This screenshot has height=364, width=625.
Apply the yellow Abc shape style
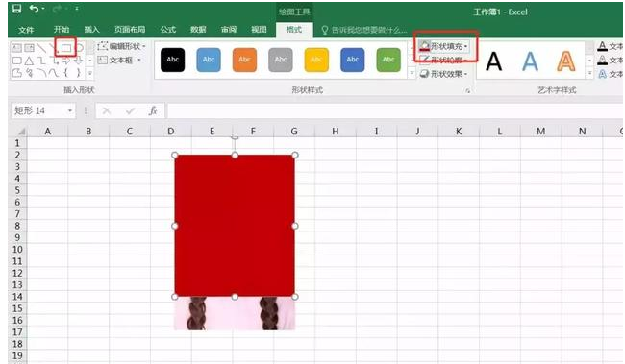click(x=316, y=60)
